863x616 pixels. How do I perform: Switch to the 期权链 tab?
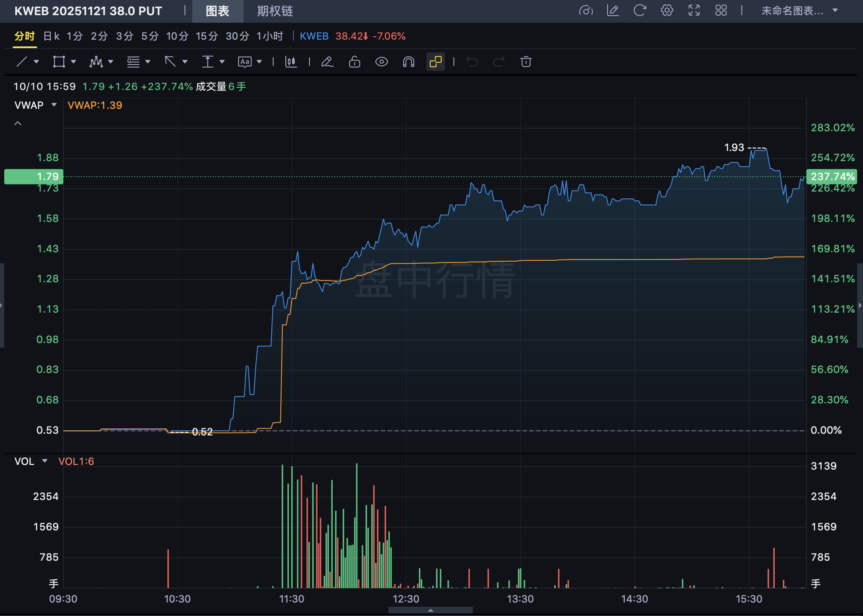point(275,11)
